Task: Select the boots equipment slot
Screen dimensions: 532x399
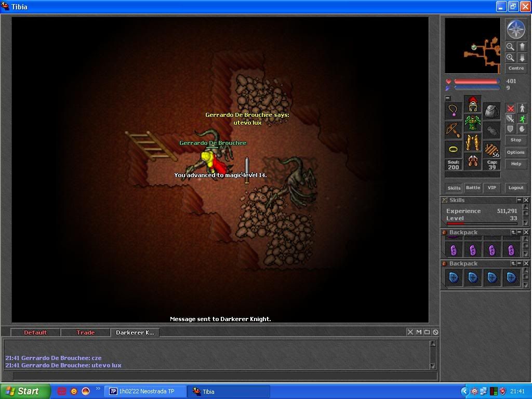Action: pyautogui.click(x=473, y=162)
